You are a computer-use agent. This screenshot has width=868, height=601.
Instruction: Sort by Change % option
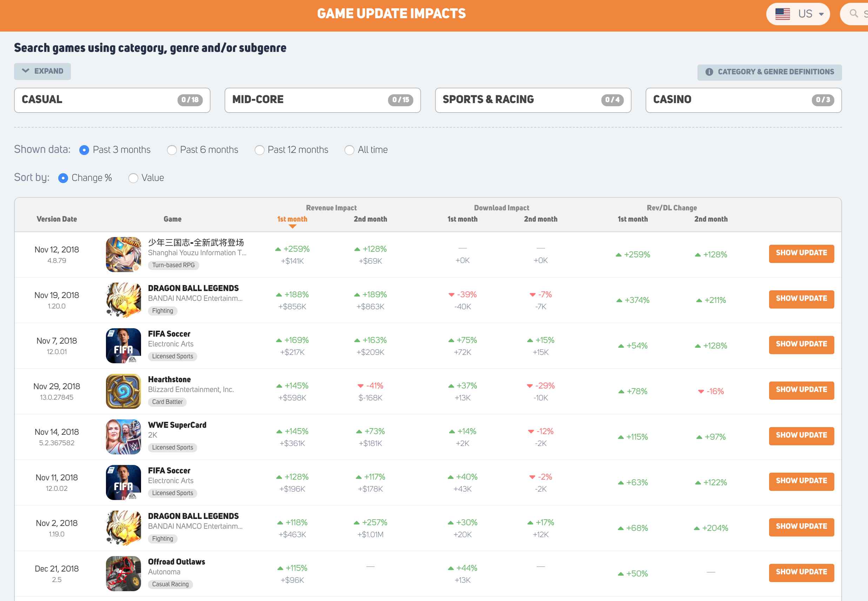pyautogui.click(x=63, y=178)
